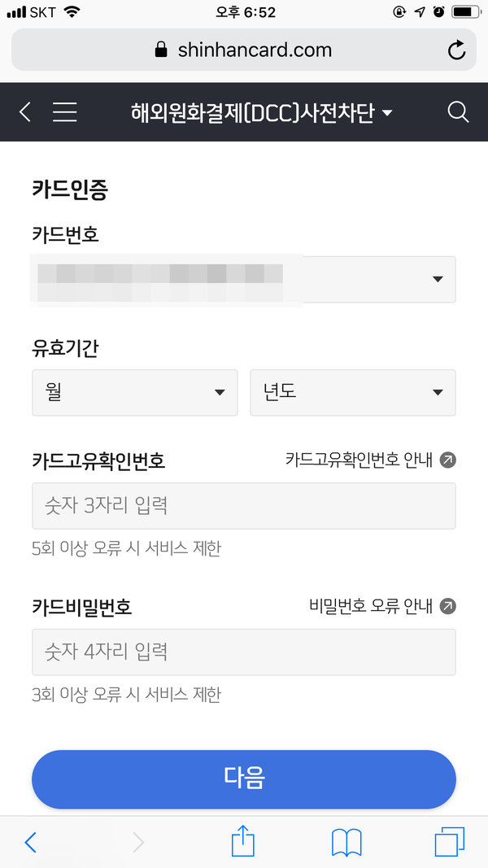Viewport: 488px width, 868px height.
Task: Open the 카드고유확인번호 안내 link
Action: coord(359,460)
